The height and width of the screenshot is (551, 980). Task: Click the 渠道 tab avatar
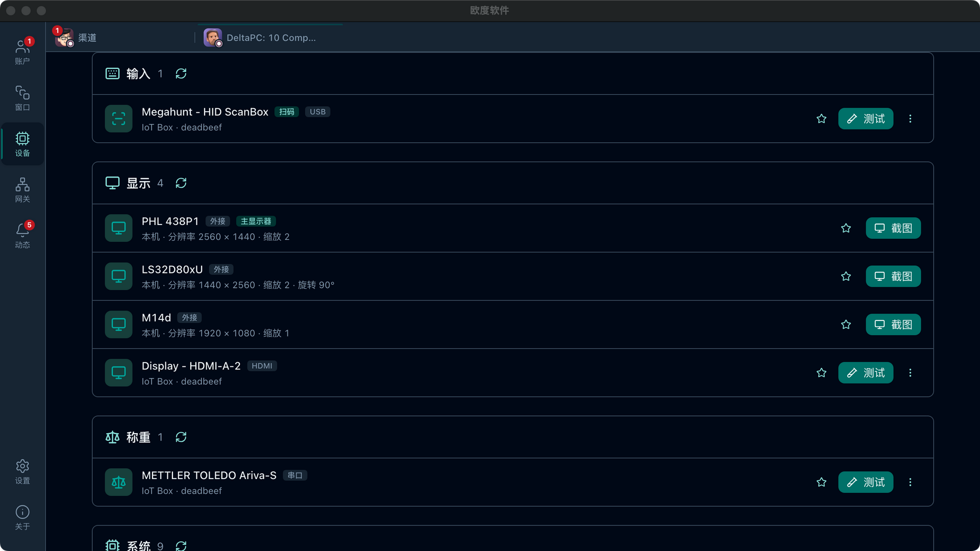pyautogui.click(x=64, y=37)
